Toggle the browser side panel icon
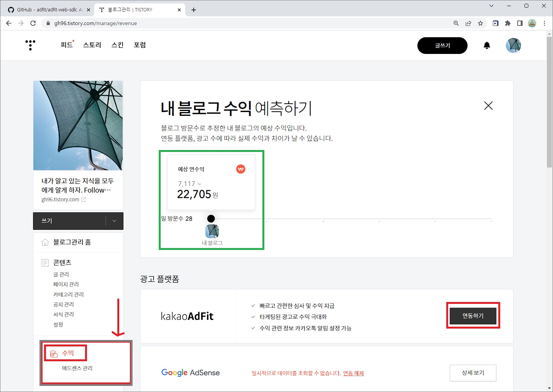Image resolution: width=553 pixels, height=392 pixels. click(x=520, y=23)
